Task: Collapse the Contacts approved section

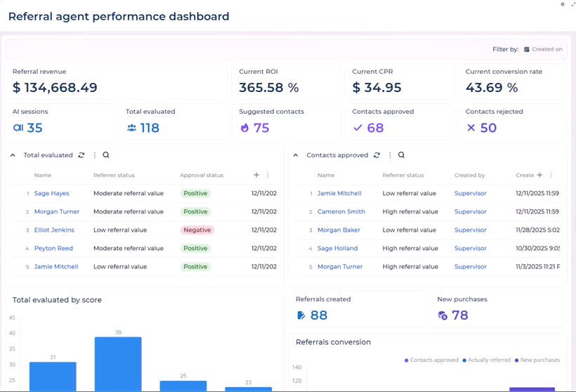Action: 296,155
